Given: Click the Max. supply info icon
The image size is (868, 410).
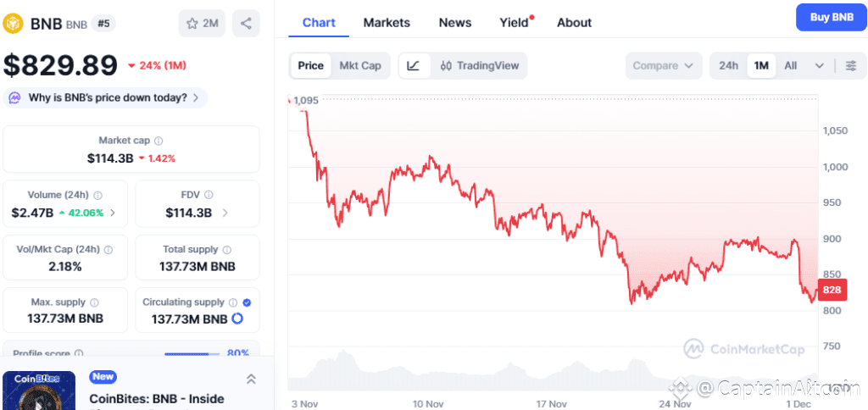Looking at the screenshot, I should point(94,302).
